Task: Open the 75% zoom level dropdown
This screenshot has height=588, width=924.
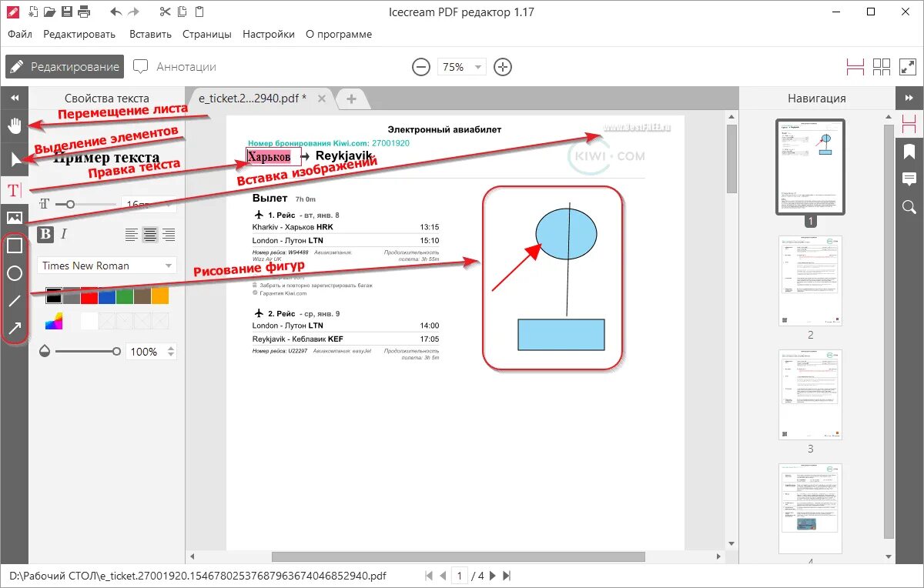Action: [461, 67]
